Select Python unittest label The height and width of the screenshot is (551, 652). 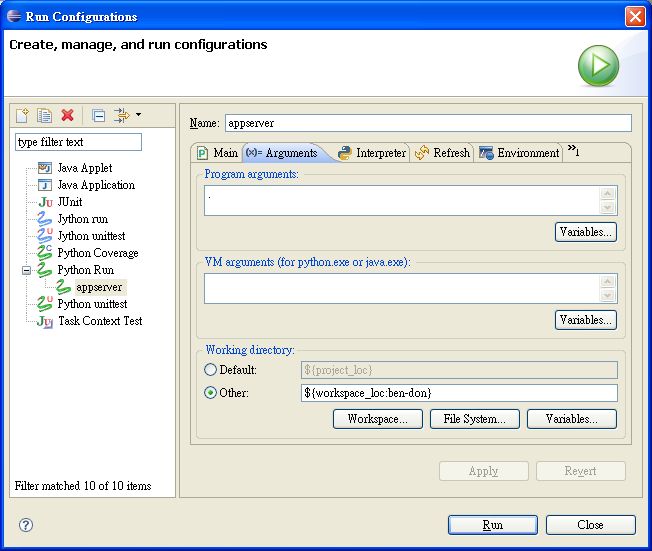[x=92, y=304]
